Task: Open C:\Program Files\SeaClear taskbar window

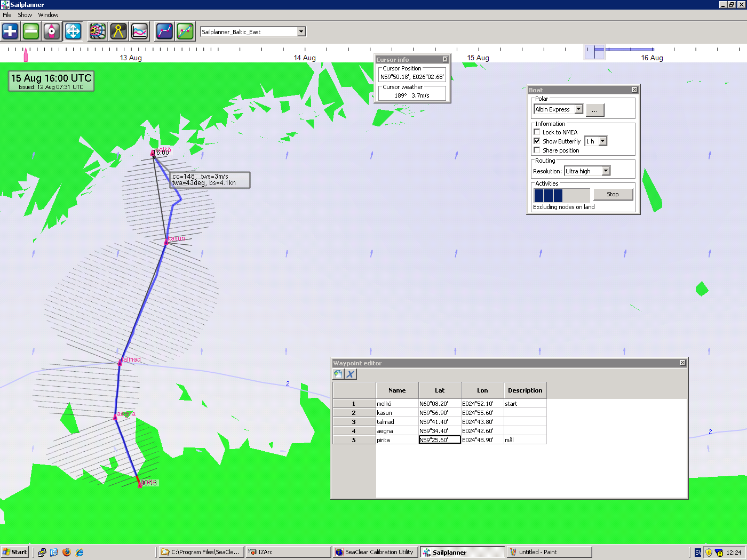Action: coord(202,552)
